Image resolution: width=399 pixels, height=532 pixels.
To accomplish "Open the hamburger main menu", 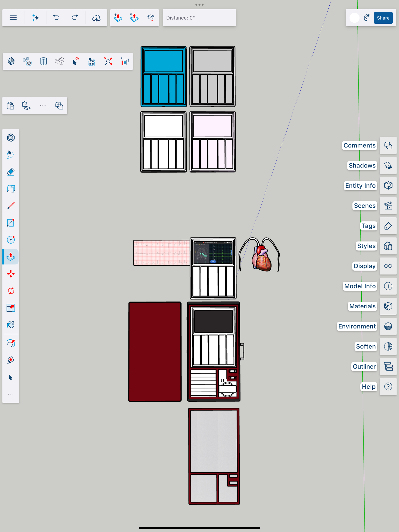I will pos(13,18).
